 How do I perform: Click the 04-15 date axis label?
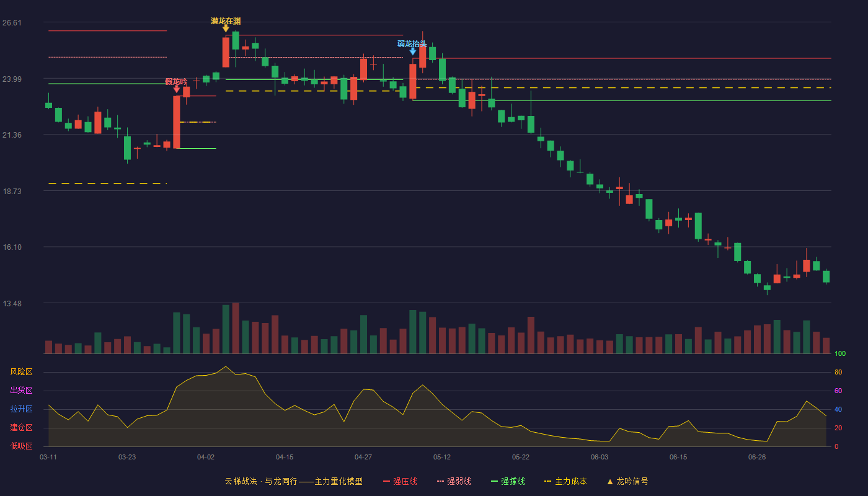coord(285,457)
